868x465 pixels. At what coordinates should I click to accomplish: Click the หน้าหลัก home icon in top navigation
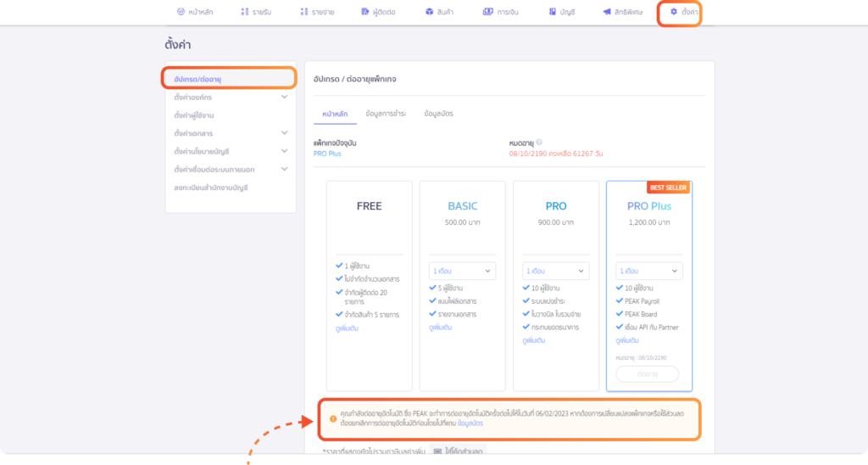tap(181, 12)
